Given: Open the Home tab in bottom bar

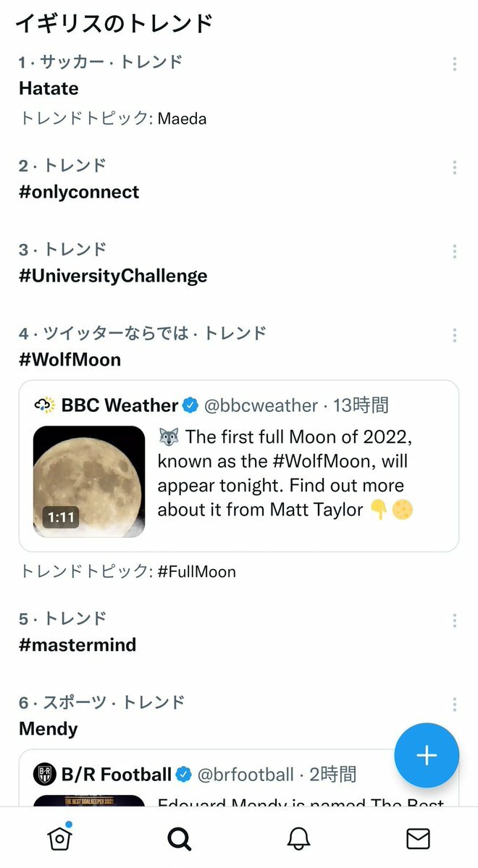Looking at the screenshot, I should pyautogui.click(x=59, y=838).
